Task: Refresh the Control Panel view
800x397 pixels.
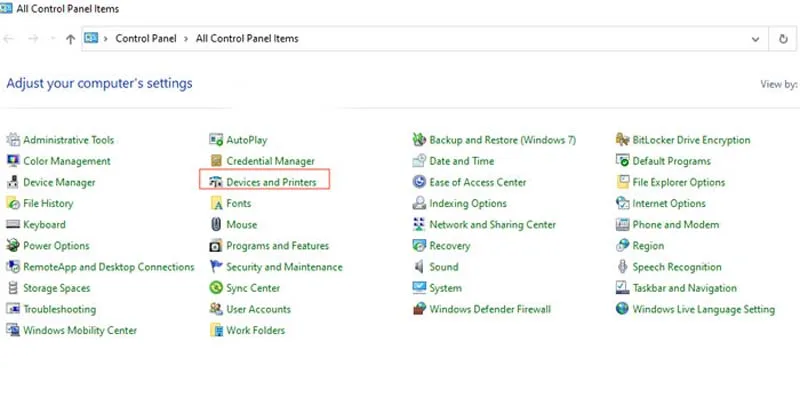Action: tap(783, 39)
